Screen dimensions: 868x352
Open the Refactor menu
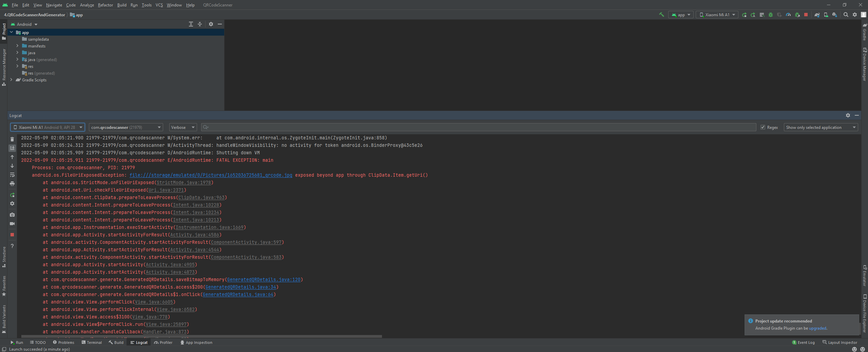105,5
